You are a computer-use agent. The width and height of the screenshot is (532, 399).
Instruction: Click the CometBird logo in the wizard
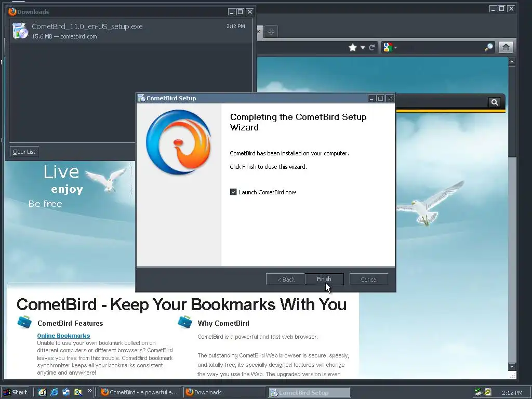coord(179,142)
